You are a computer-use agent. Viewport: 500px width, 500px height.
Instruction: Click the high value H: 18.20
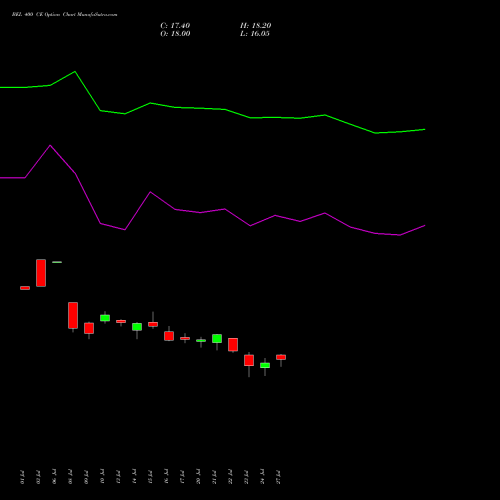point(255,26)
